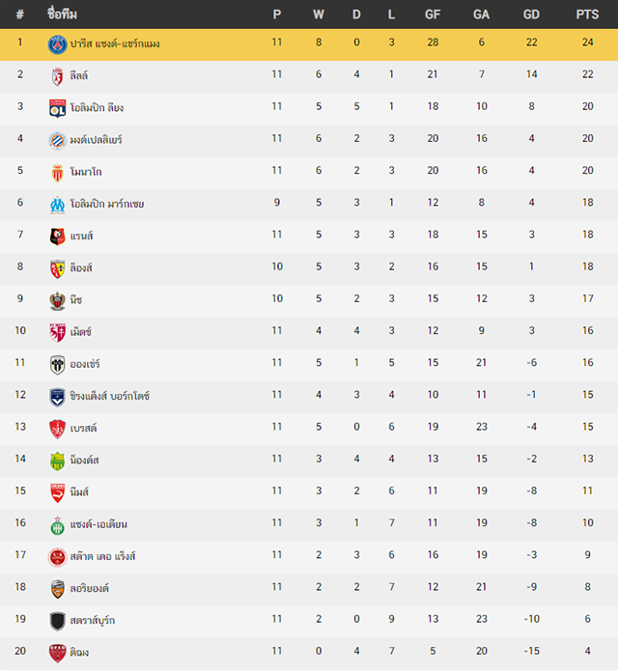Select the W wins column header
The width and height of the screenshot is (618, 672).
point(319,14)
